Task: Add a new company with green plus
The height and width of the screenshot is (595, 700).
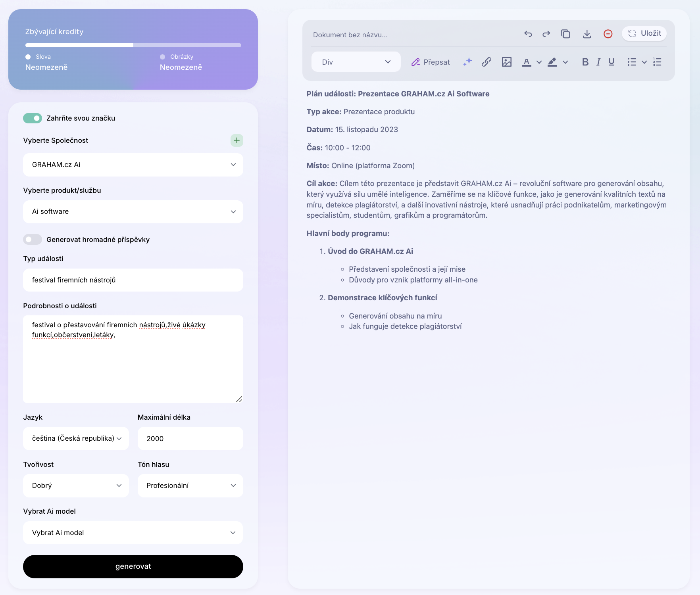Action: coord(237,140)
